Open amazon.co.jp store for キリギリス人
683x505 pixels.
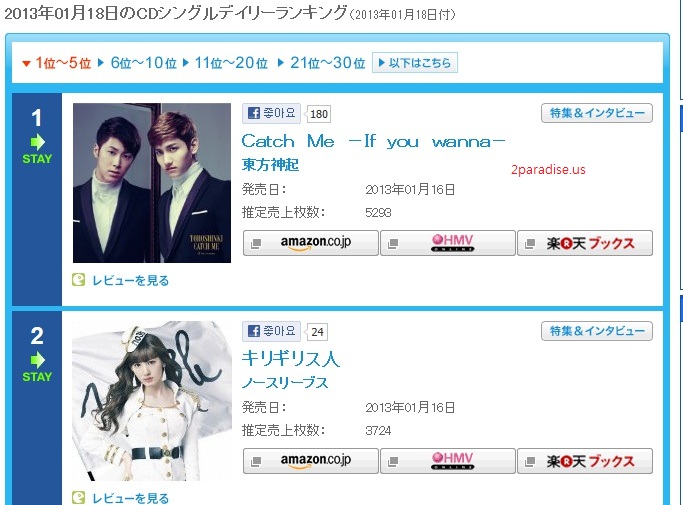tap(311, 461)
